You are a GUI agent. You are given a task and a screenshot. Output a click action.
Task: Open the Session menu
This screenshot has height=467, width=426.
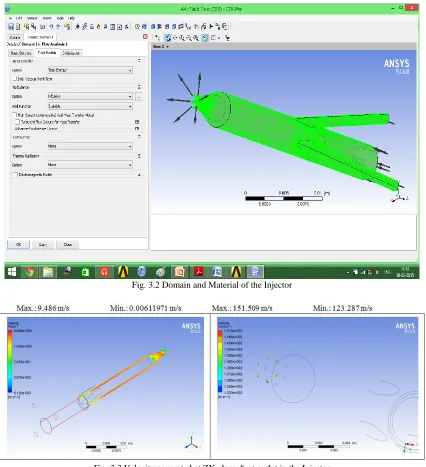click(32, 18)
